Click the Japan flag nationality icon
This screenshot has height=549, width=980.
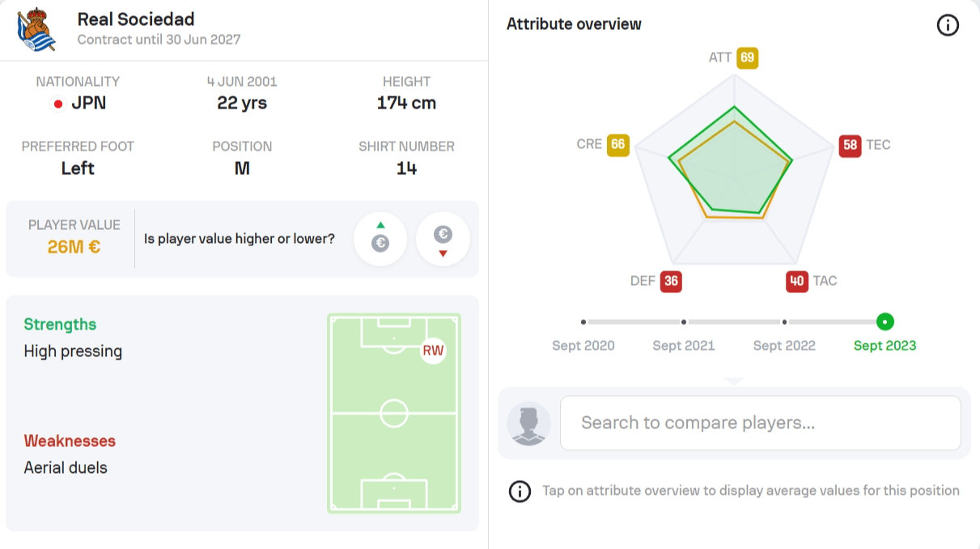pos(58,104)
